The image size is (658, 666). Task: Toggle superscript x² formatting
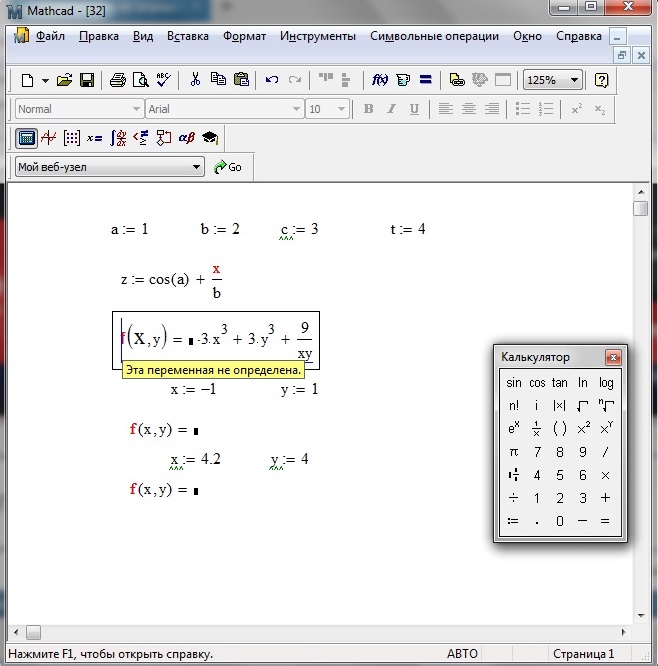576,109
